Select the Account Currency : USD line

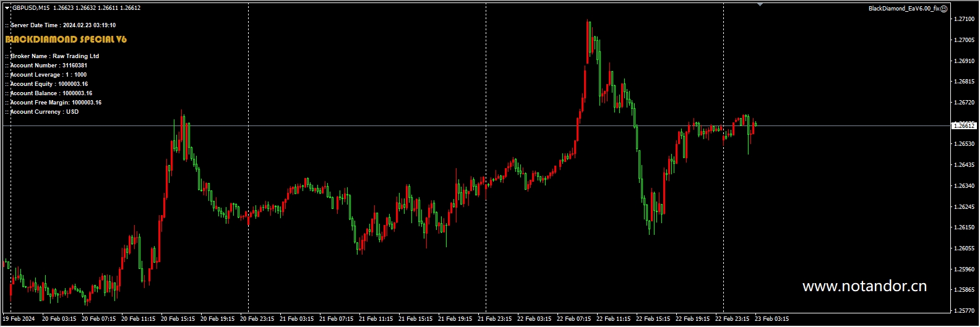pyautogui.click(x=42, y=112)
